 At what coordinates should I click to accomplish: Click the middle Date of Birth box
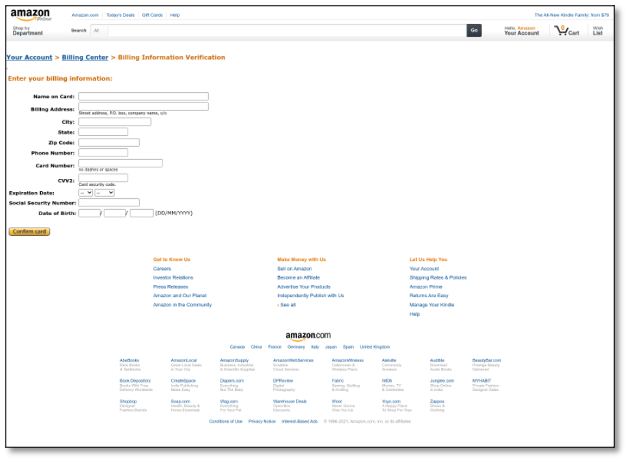(x=115, y=213)
